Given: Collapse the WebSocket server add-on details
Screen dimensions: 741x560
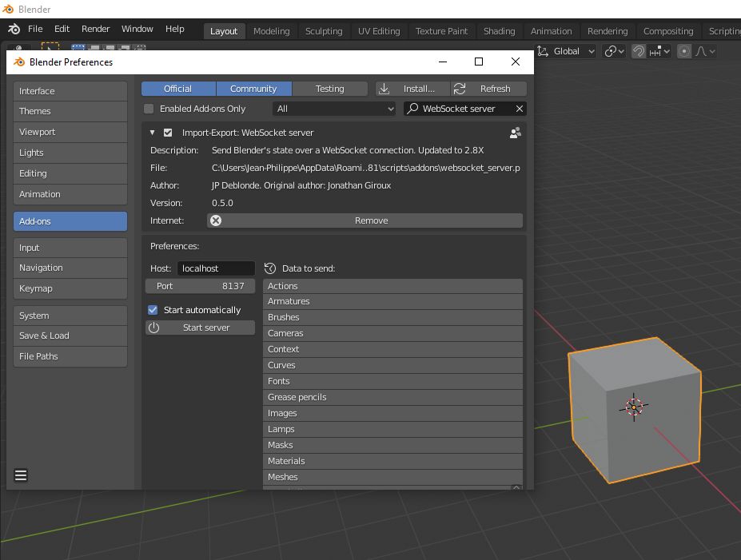Looking at the screenshot, I should [152, 133].
